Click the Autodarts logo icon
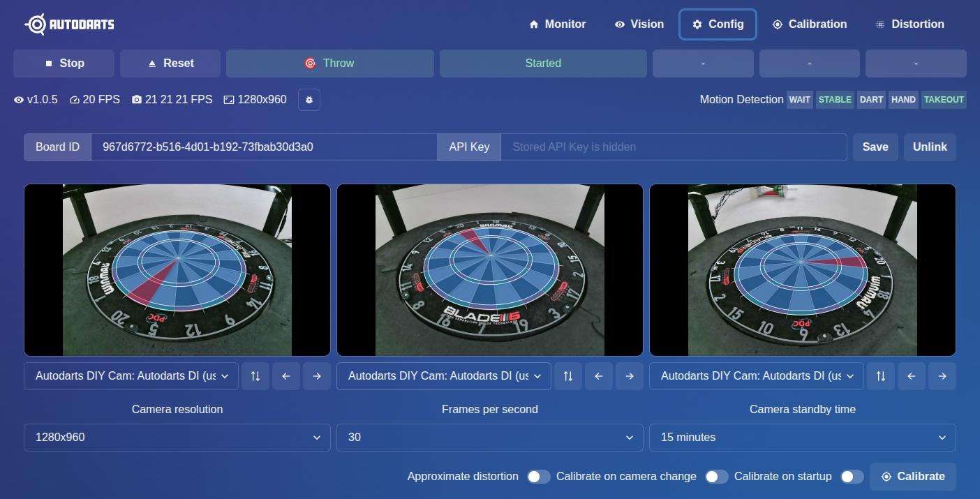The width and height of the screenshot is (980, 499). [x=36, y=24]
